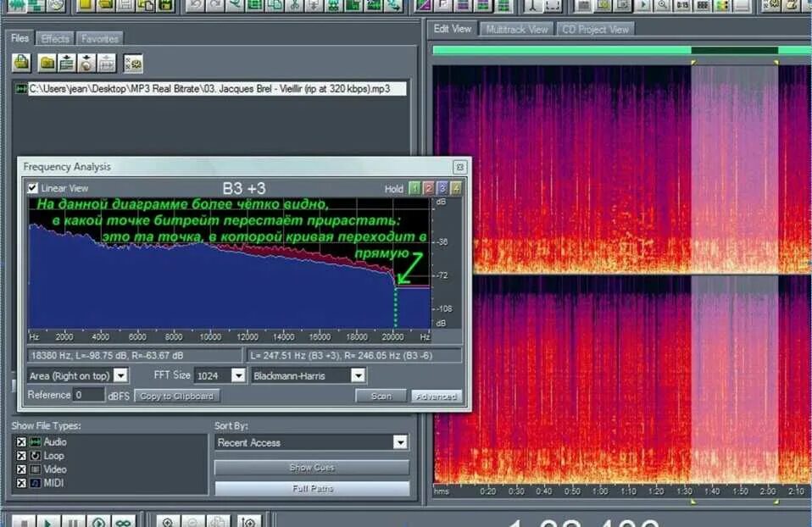Click Insert Into Multitrack icon in Files panel
This screenshot has width=812, height=527.
67,64
